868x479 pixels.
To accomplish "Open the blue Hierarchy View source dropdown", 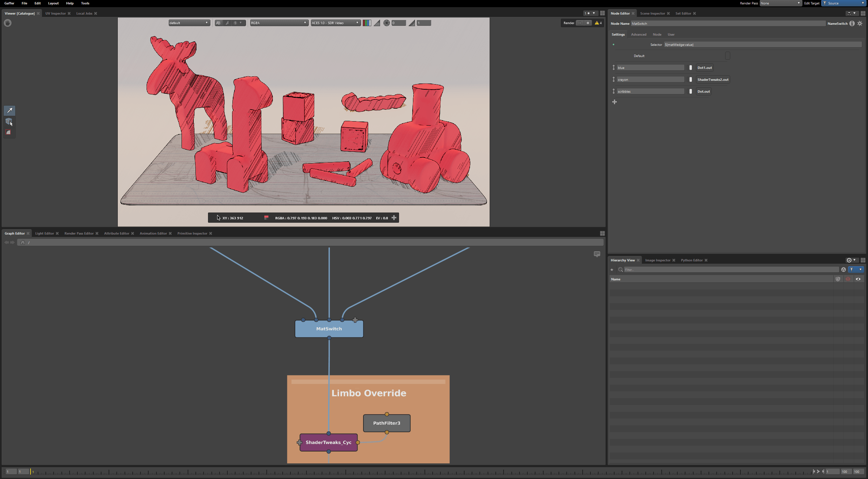I will pos(856,270).
